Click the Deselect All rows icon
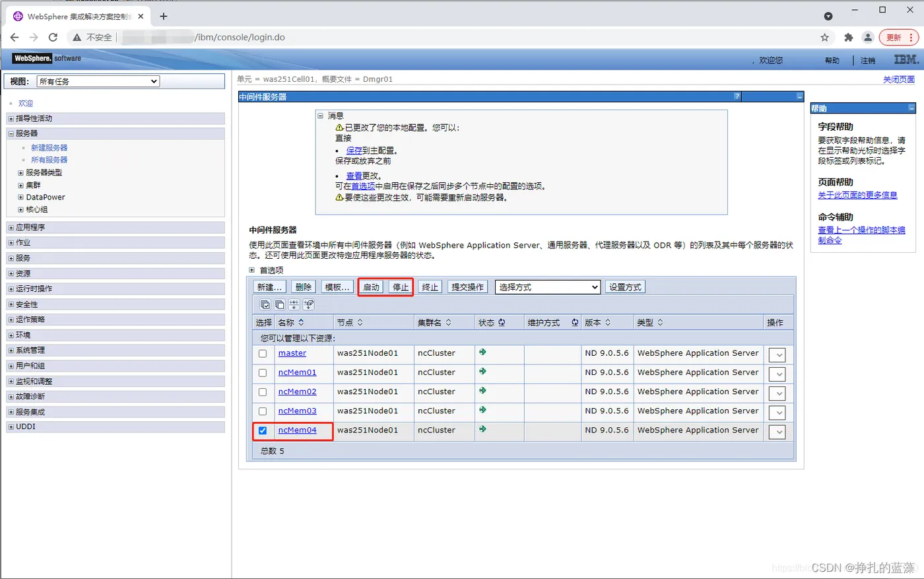 click(280, 304)
